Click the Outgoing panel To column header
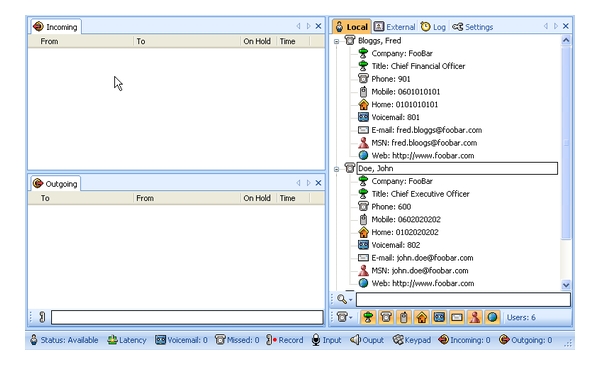 (81, 198)
